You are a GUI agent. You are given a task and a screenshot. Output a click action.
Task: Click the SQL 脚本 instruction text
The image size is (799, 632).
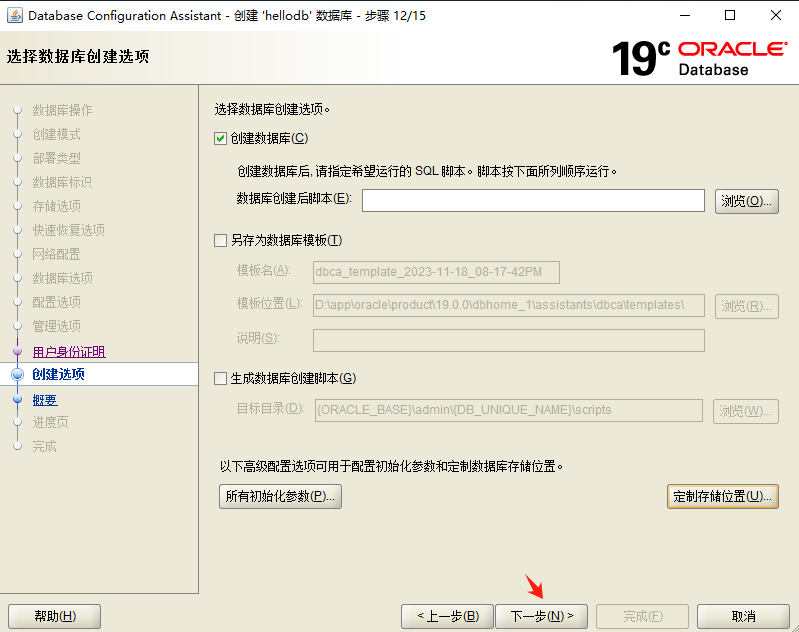(x=427, y=172)
